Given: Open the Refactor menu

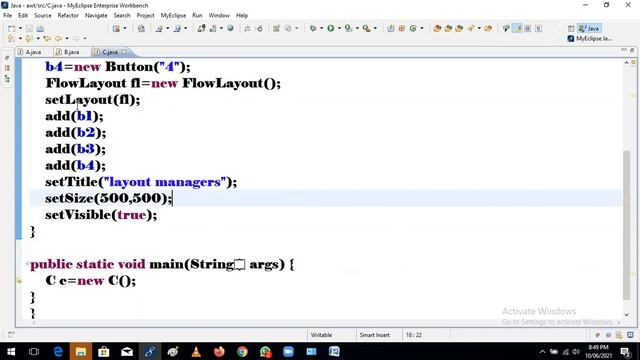Looking at the screenshot, I should click(68, 16).
